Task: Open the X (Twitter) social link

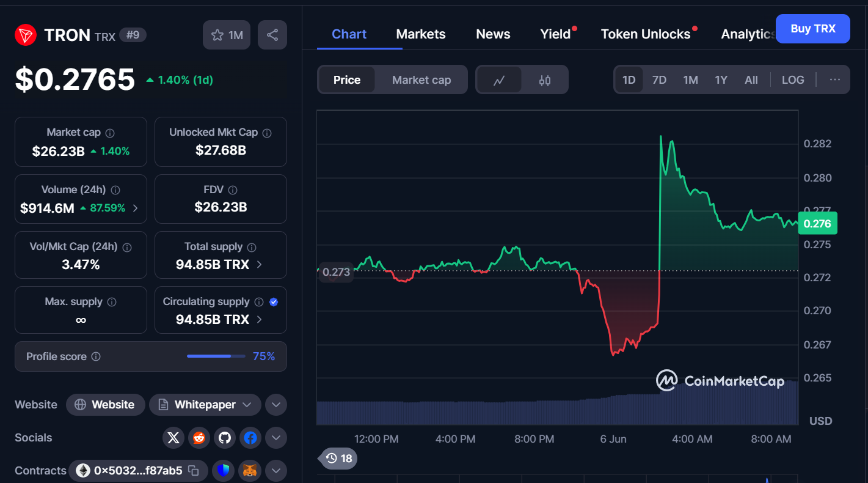Action: click(173, 438)
